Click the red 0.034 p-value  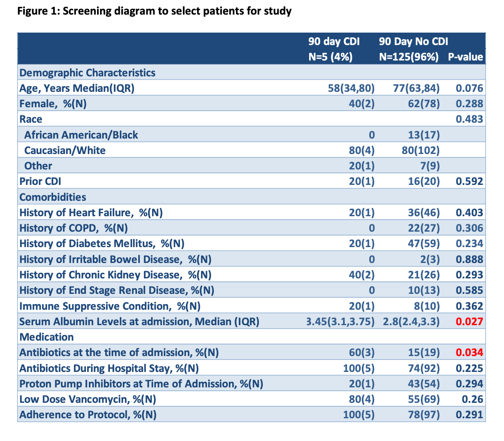[x=469, y=353]
